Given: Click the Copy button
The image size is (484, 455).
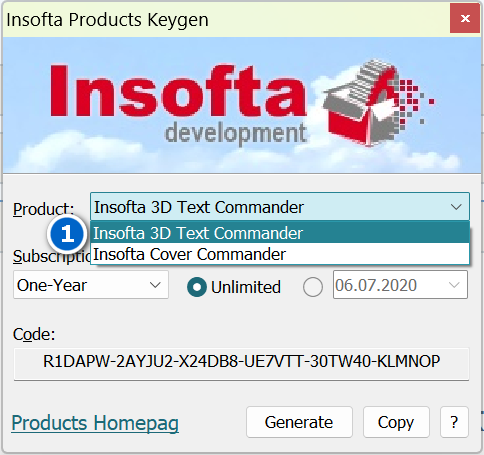Looking at the screenshot, I should pos(396,422).
